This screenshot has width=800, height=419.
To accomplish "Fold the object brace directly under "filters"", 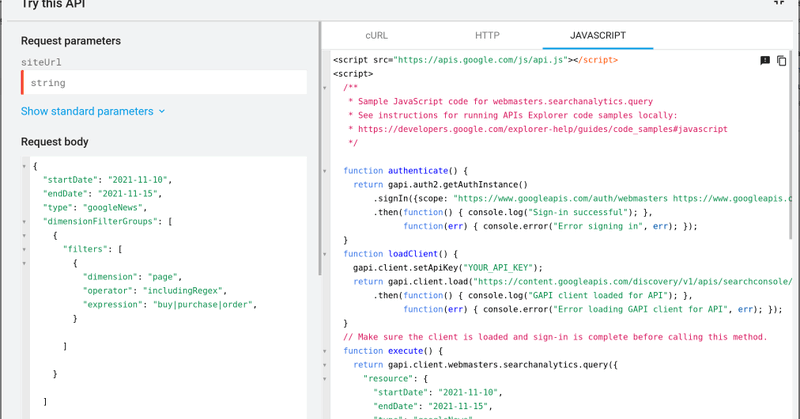I will (x=24, y=263).
